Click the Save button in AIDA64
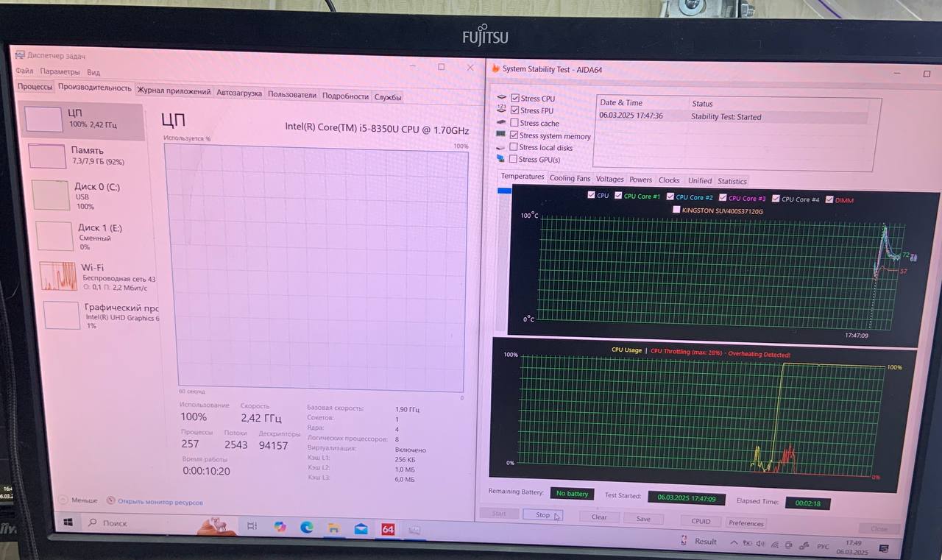The image size is (942, 560). click(643, 519)
